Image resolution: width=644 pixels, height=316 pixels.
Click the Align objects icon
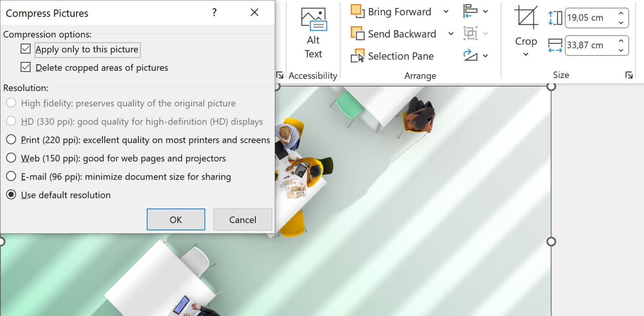tap(471, 11)
